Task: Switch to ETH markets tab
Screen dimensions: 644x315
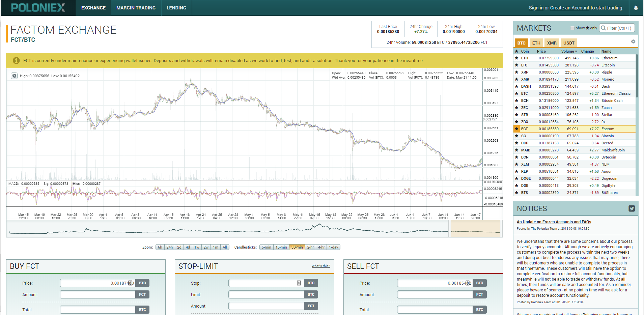Action: (536, 43)
